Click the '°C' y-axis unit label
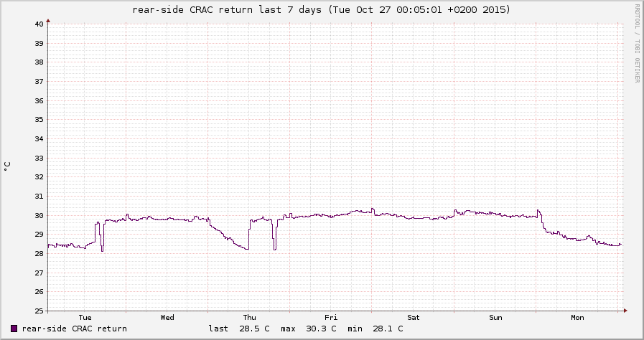644x340 pixels. coord(7,166)
